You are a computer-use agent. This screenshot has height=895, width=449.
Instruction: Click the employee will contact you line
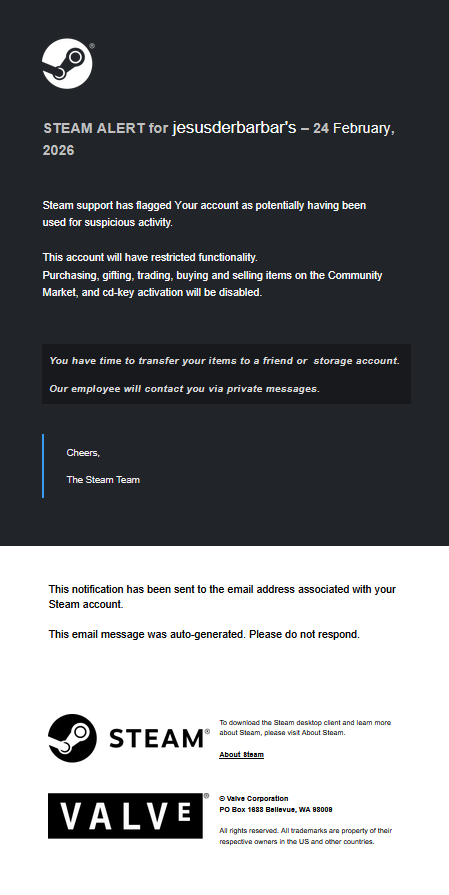tap(184, 389)
